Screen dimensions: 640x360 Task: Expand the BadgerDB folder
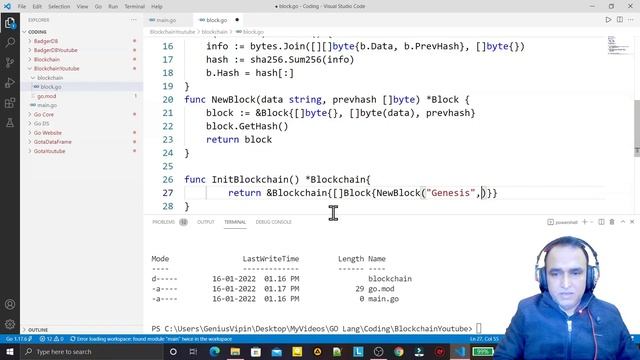tap(82, 41)
